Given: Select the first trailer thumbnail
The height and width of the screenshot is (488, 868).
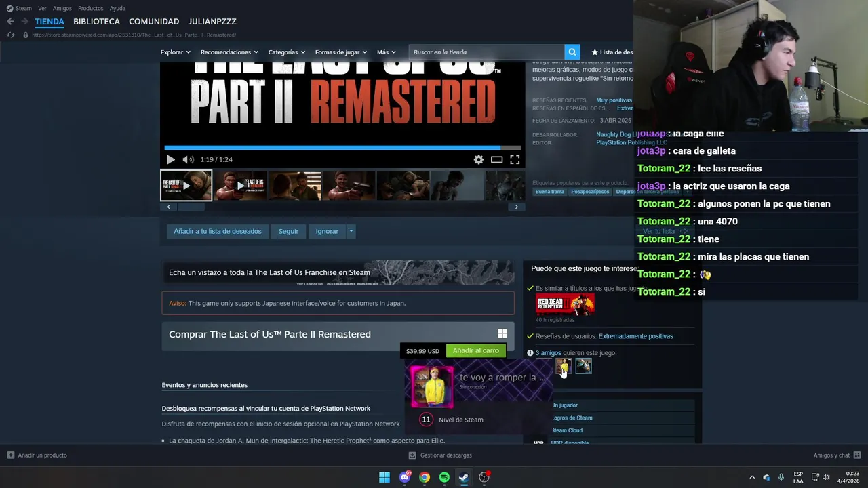Looking at the screenshot, I should tap(186, 185).
